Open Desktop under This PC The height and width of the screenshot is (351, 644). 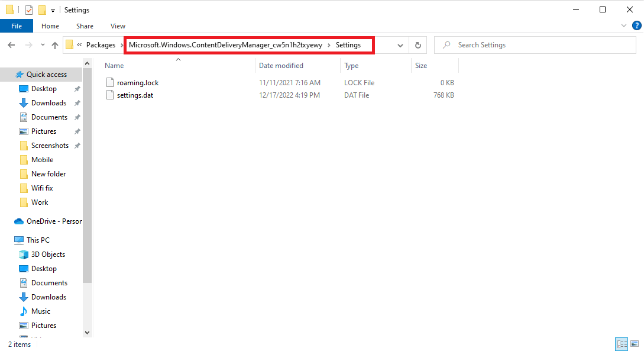coord(44,268)
